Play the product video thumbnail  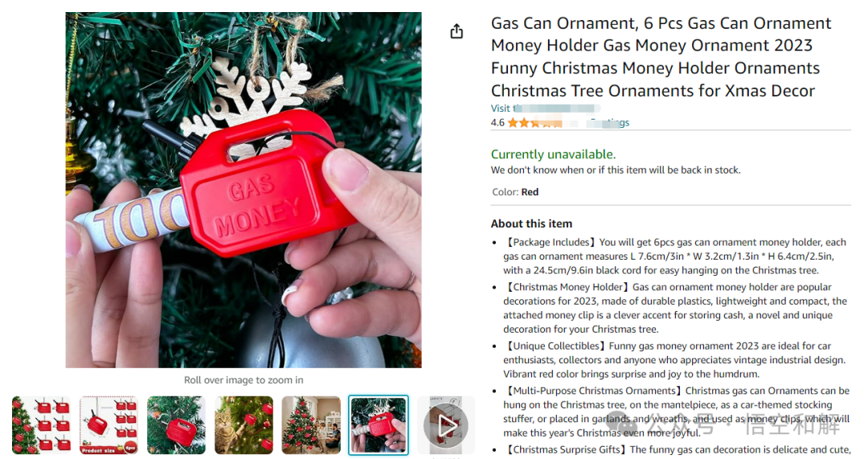coord(445,425)
